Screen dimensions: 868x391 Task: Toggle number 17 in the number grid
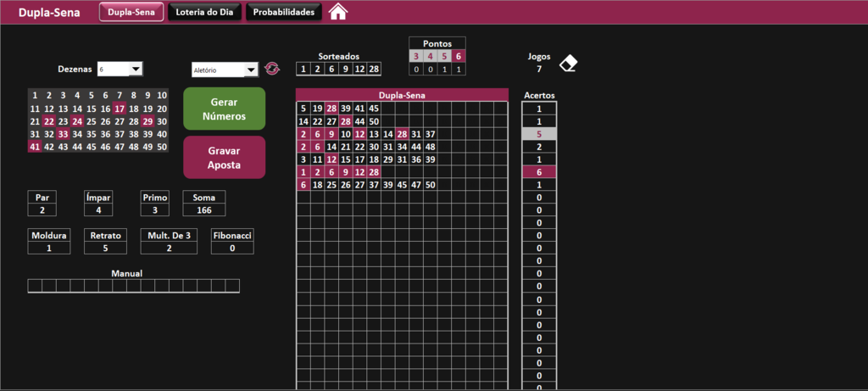[x=120, y=109]
